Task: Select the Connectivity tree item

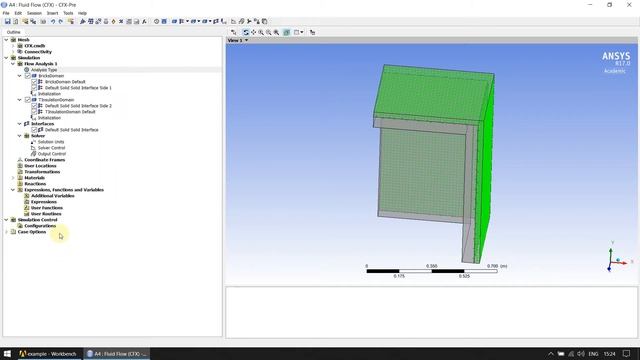Action: tap(38, 52)
